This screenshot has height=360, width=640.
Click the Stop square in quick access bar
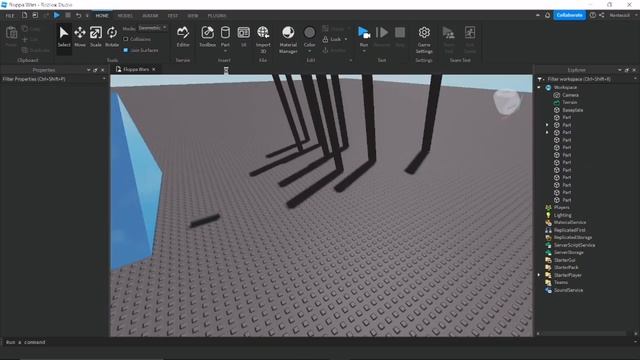coord(68,15)
